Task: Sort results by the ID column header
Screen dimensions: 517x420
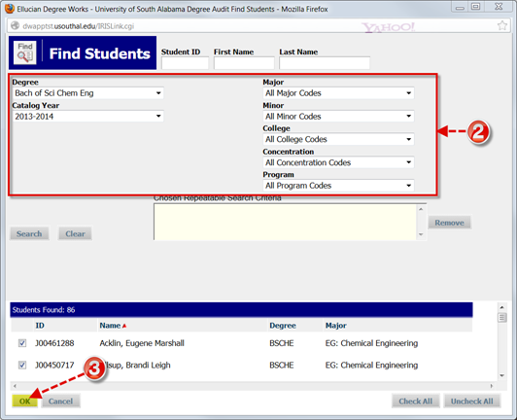Action: tap(40, 326)
